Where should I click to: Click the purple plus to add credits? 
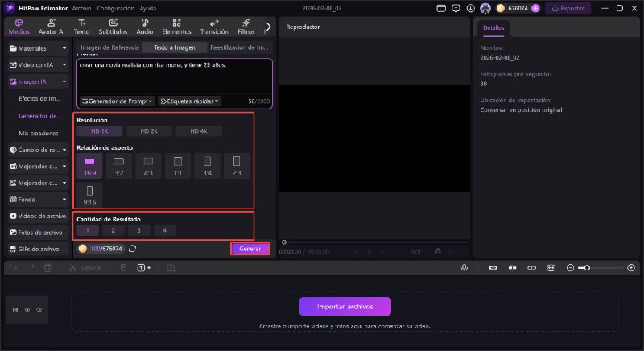(x=535, y=8)
